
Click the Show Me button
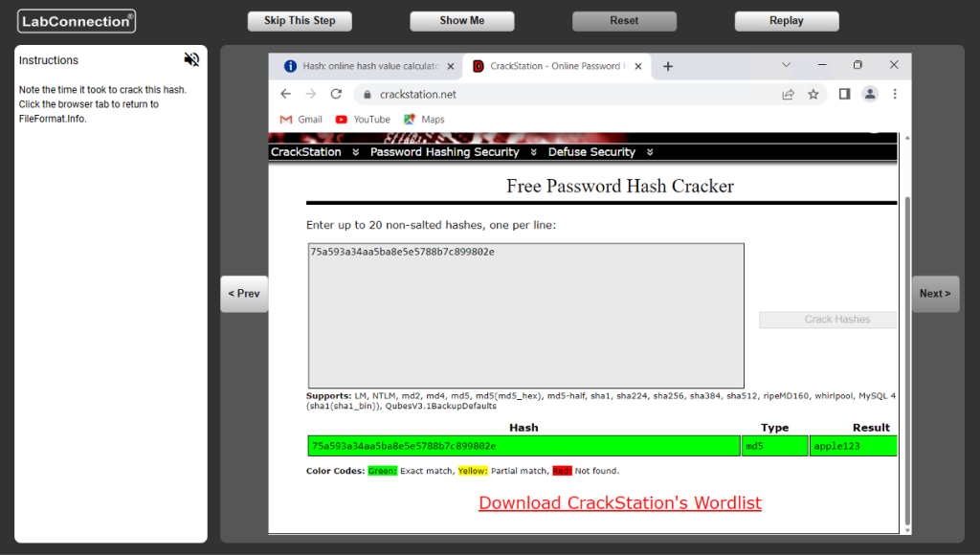point(462,21)
